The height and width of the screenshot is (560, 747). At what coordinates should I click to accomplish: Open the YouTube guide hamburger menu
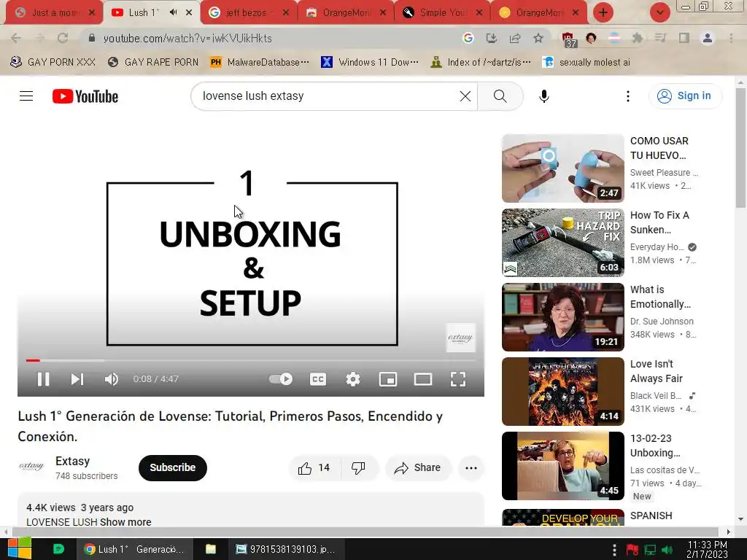coord(26,96)
